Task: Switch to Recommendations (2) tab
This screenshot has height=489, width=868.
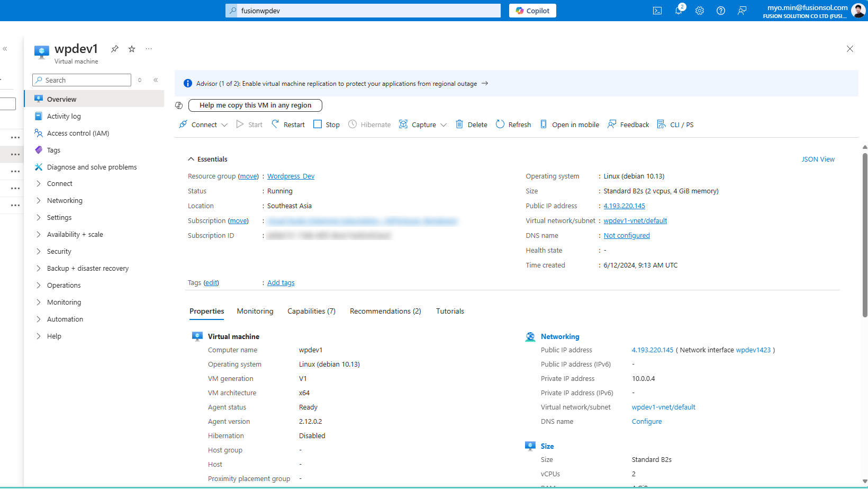Action: pos(385,311)
